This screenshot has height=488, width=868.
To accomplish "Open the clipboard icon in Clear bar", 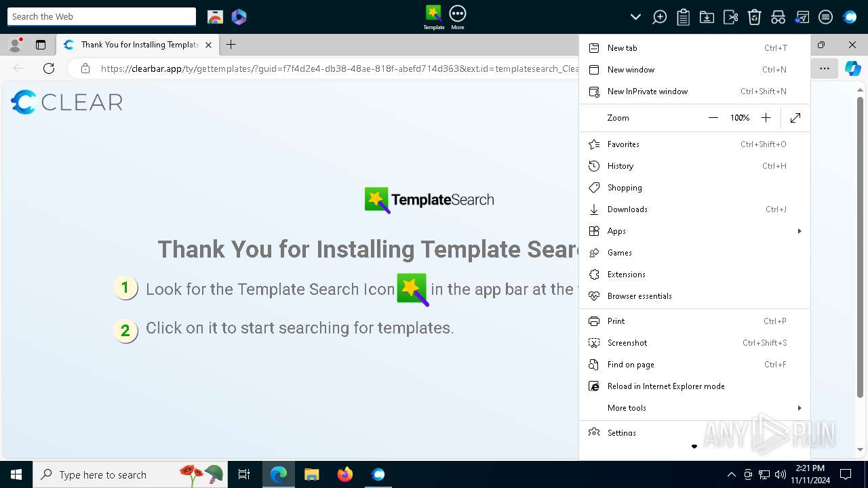I will click(x=683, y=17).
